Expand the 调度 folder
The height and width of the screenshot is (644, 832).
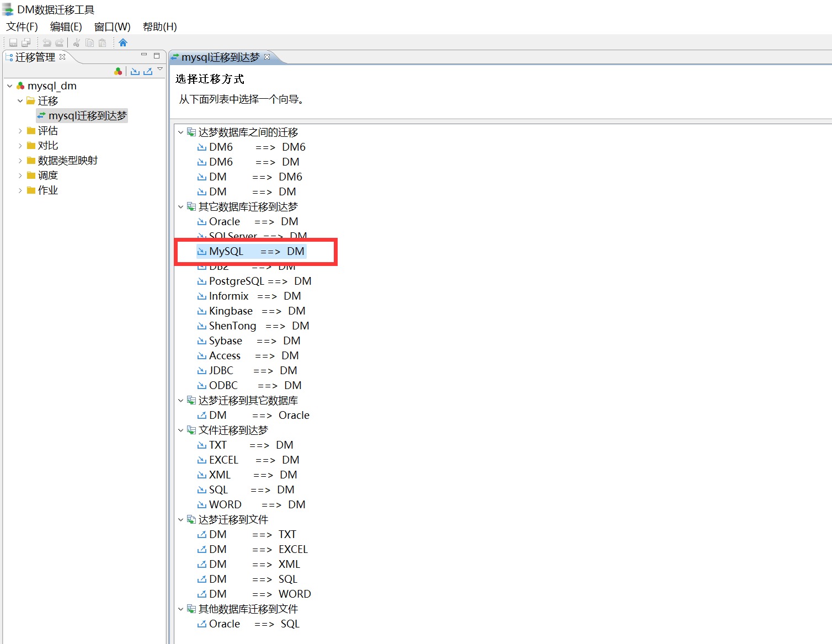20,175
